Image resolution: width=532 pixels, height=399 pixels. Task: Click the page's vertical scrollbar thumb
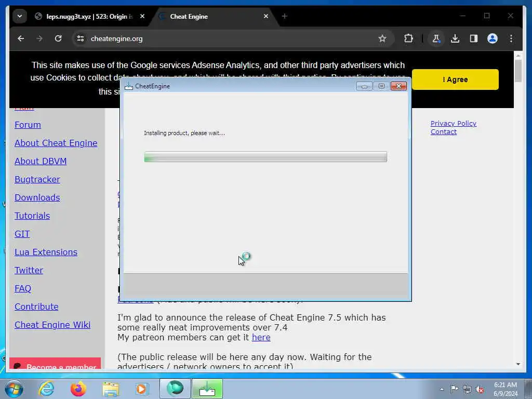[x=518, y=71]
